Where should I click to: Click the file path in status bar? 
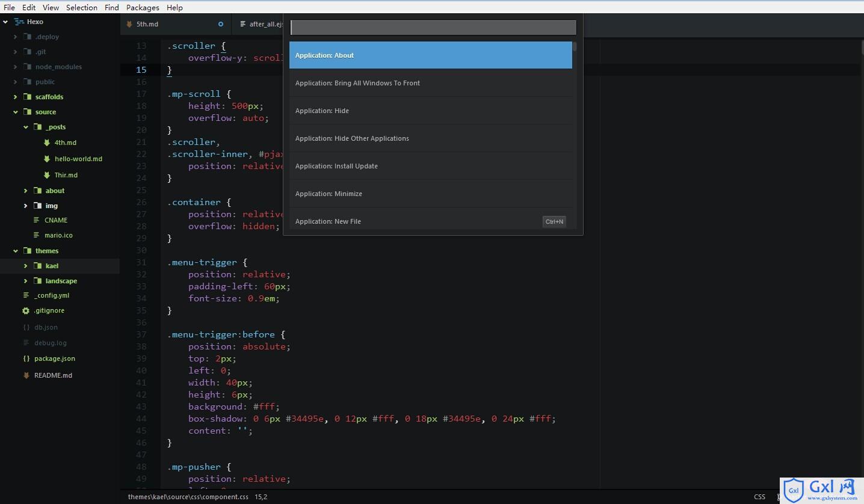coord(188,497)
